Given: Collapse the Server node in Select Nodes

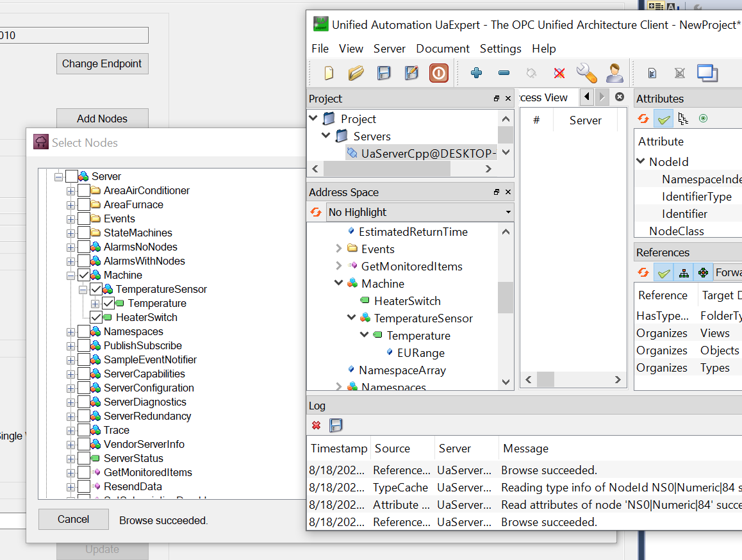Looking at the screenshot, I should coord(59,177).
